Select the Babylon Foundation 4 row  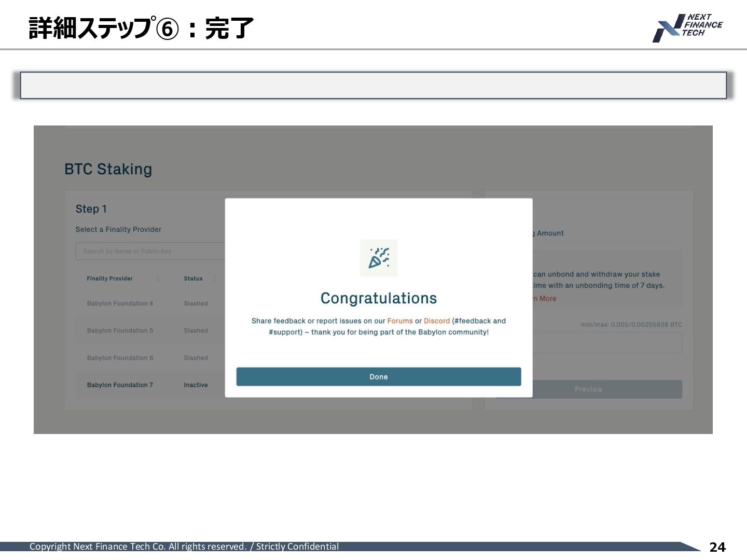(150, 304)
